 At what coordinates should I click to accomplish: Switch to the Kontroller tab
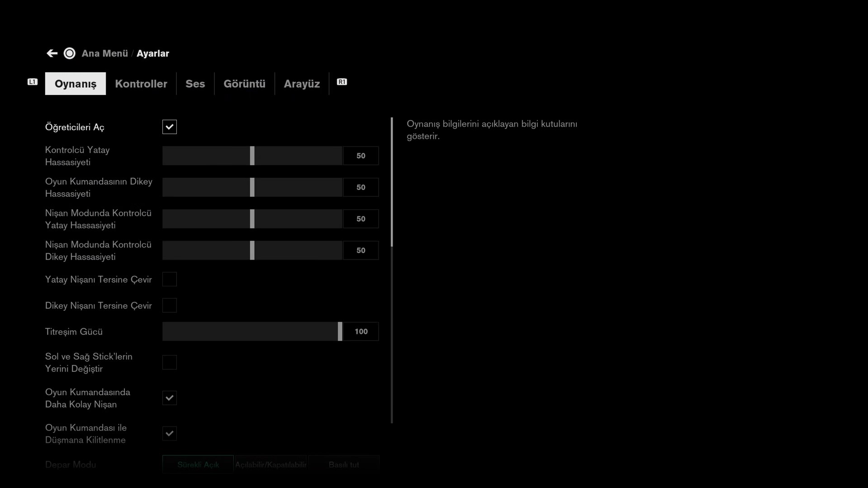point(141,84)
